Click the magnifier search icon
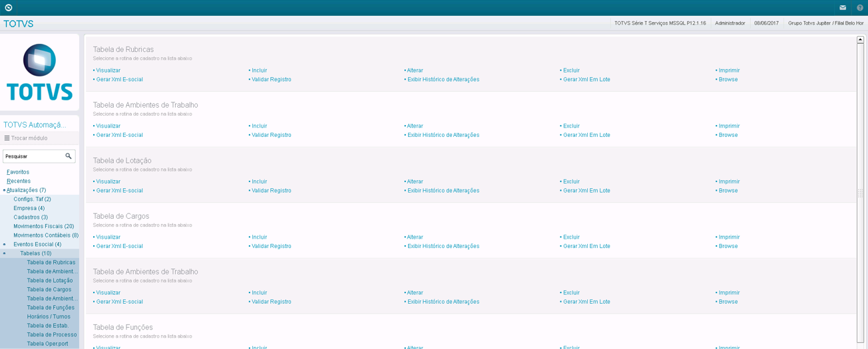The width and height of the screenshot is (868, 349). [69, 156]
